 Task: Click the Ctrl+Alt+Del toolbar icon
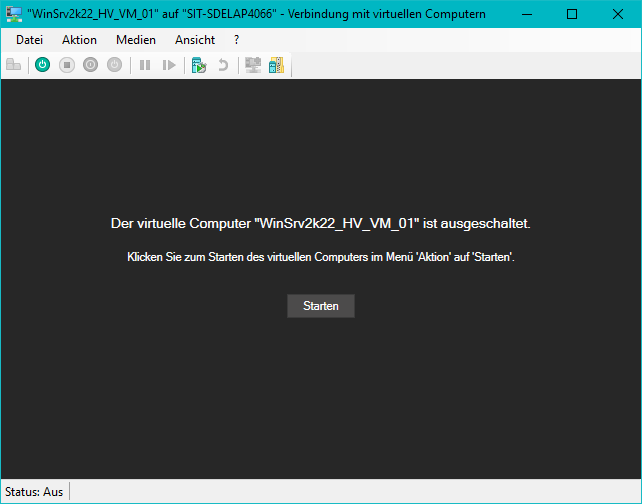14,65
